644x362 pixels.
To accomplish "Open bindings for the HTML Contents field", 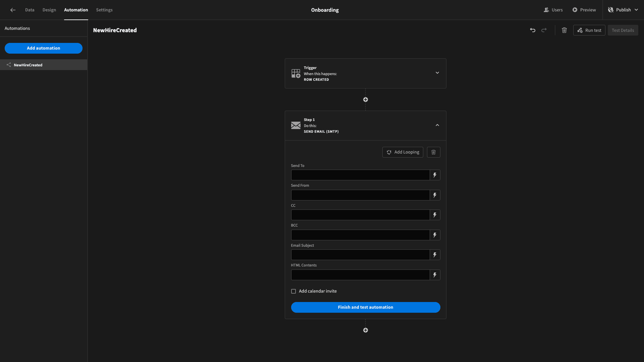I will coord(435,275).
